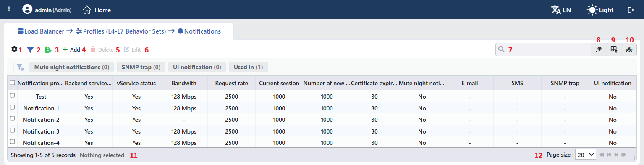Image resolution: width=644 pixels, height=165 pixels.
Task: Click the Showing 1-5 of 5 records text
Action: (43, 155)
